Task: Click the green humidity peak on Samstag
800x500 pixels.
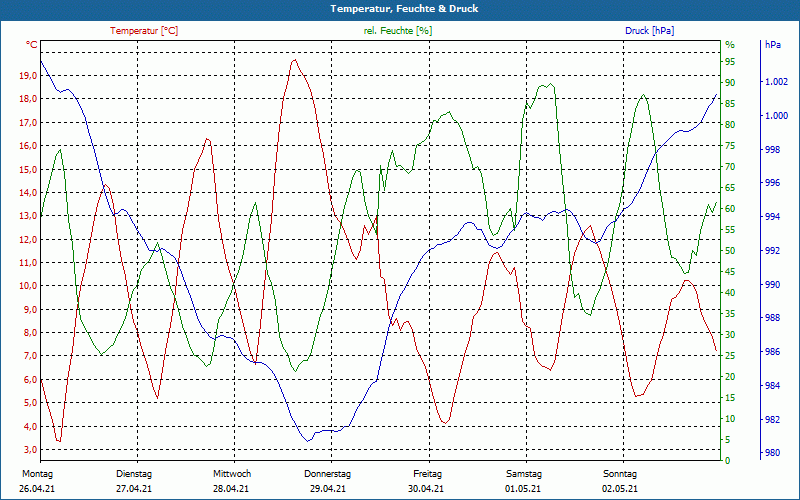Action: click(x=551, y=84)
